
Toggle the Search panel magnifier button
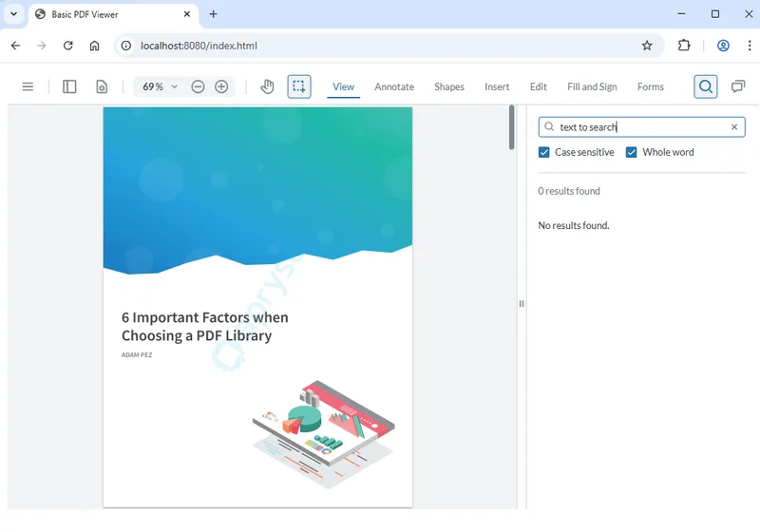coord(706,86)
